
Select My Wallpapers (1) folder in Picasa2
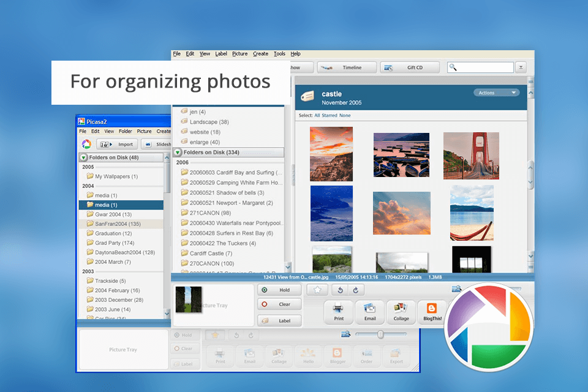(112, 176)
